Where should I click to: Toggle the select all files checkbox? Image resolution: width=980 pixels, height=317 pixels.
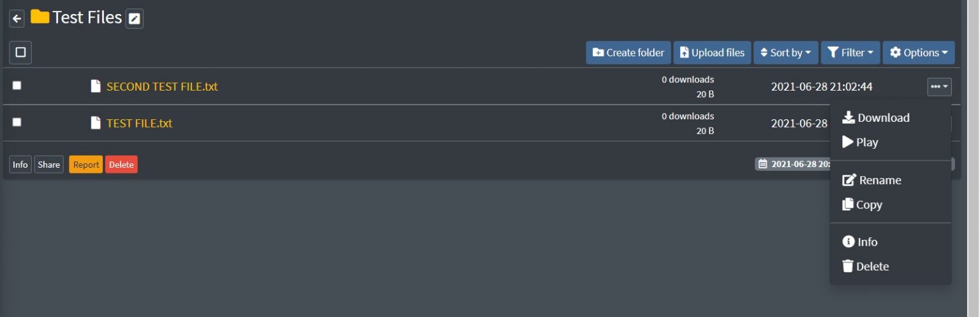[x=20, y=52]
